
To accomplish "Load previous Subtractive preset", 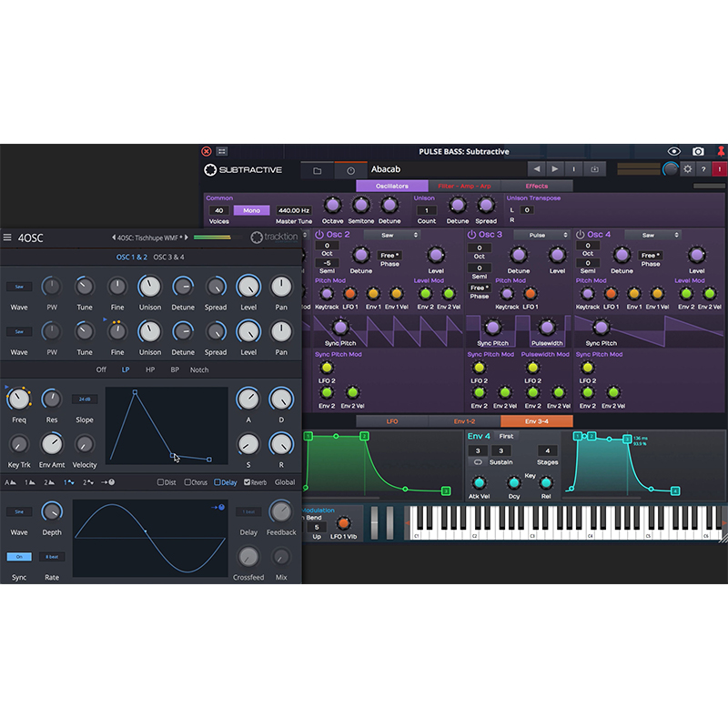I will pyautogui.click(x=536, y=169).
